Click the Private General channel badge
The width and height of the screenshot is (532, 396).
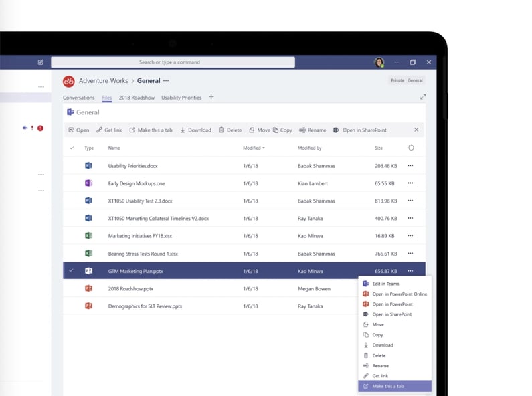point(406,80)
